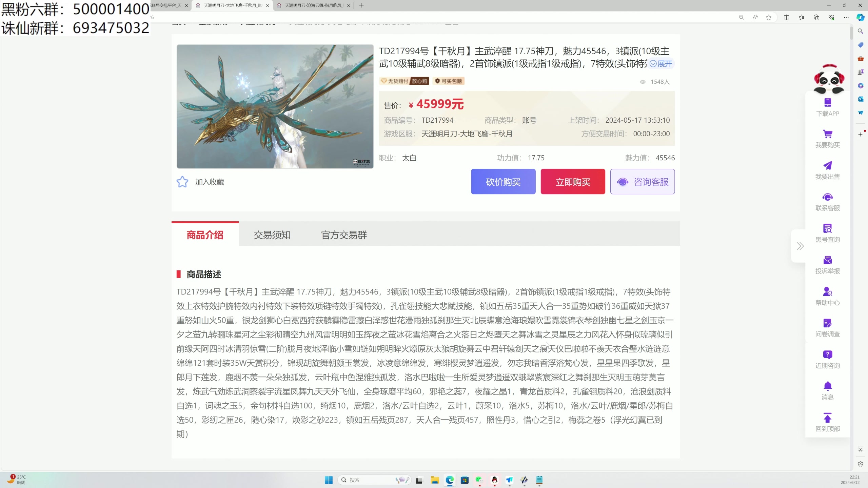Viewport: 868px width, 488px height.
Task: Open 联系客服 customer service panel
Action: click(827, 201)
